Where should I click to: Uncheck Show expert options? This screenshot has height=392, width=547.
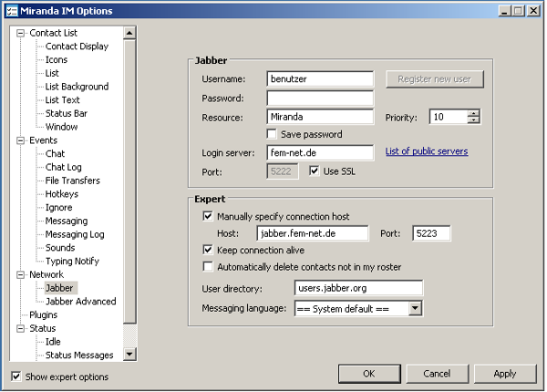pyautogui.click(x=15, y=377)
